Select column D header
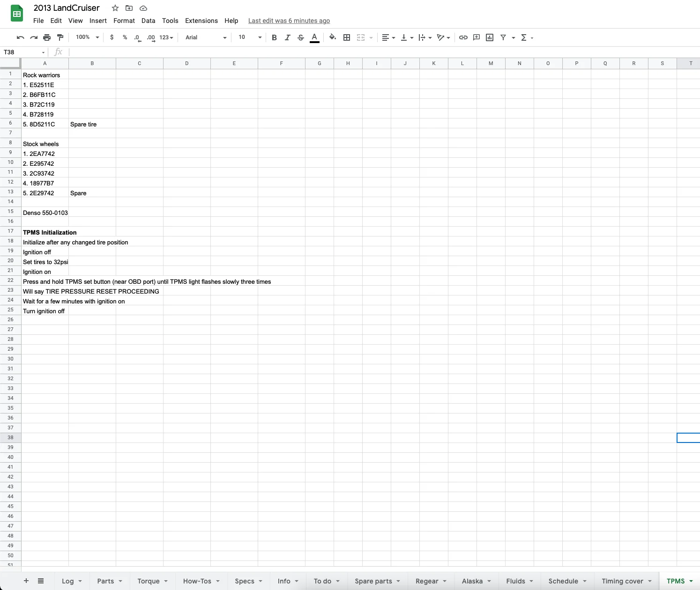This screenshot has width=700, height=590. [x=187, y=63]
